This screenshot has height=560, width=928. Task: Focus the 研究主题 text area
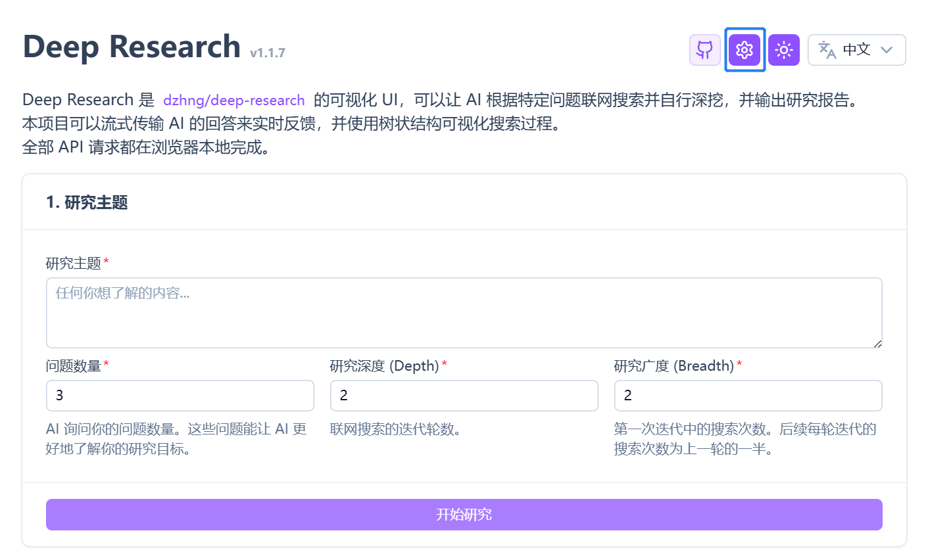(x=463, y=312)
